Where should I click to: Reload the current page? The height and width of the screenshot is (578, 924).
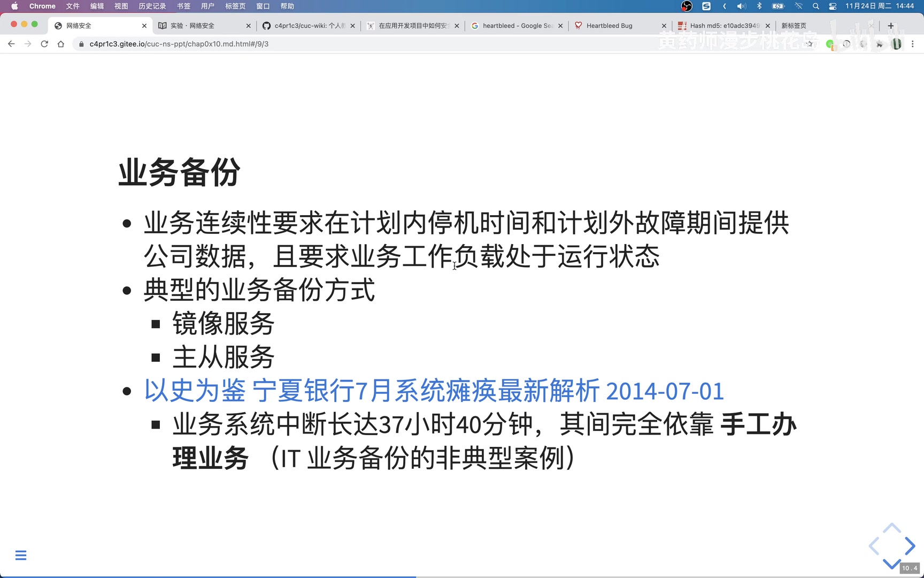pos(44,44)
